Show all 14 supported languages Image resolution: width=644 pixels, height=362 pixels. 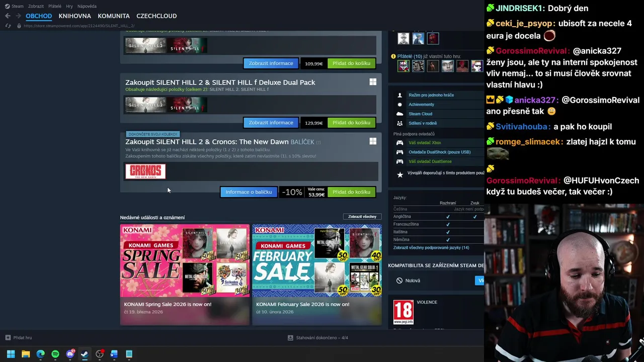click(431, 247)
